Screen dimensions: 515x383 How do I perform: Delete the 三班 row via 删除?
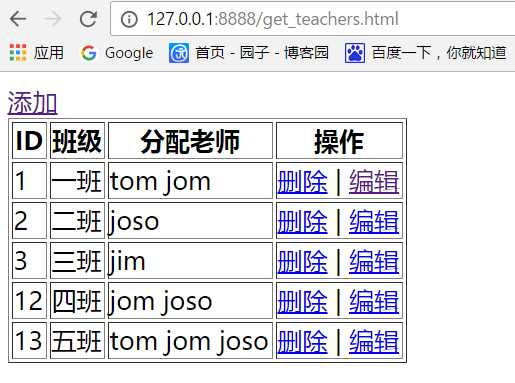(302, 261)
